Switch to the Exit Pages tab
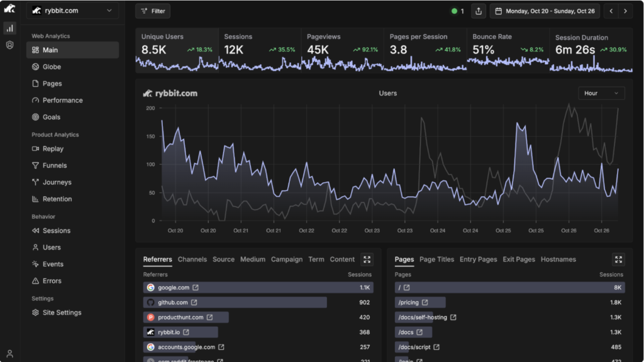The image size is (644, 362). [x=519, y=260]
